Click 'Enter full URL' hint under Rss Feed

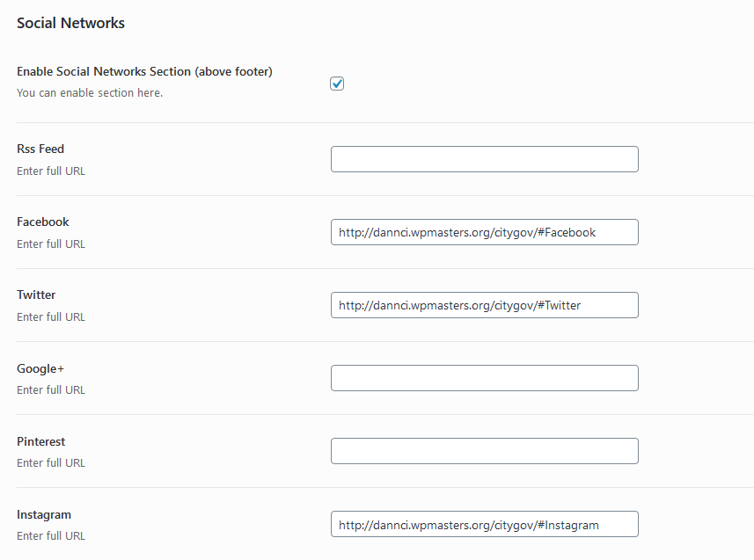point(51,171)
